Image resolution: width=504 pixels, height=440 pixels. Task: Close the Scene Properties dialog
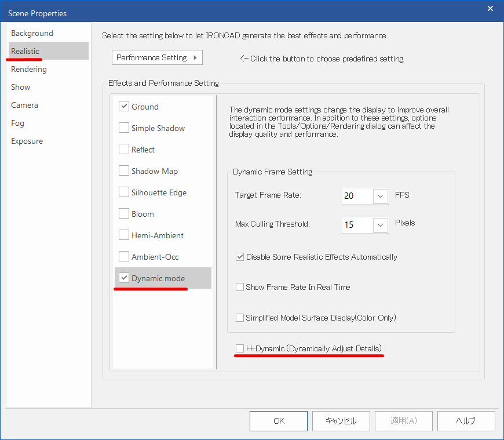click(x=490, y=9)
